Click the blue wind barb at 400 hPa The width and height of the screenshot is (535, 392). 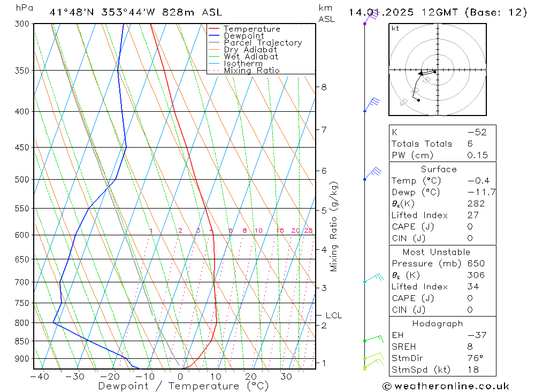tap(372, 105)
